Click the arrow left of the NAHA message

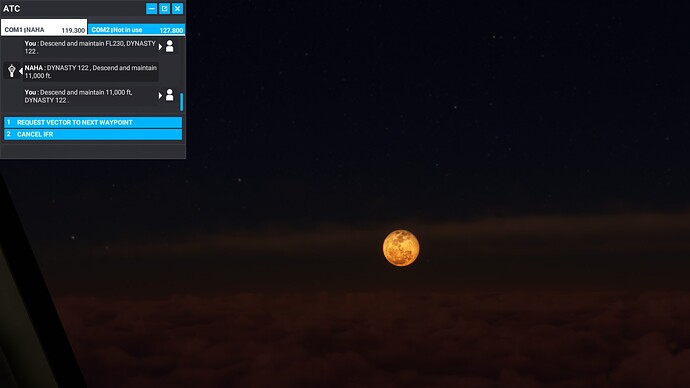pos(21,71)
